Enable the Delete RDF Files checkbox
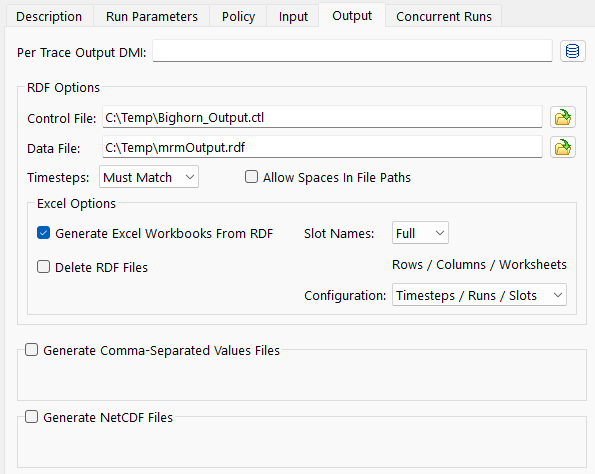595x474 pixels. click(43, 267)
